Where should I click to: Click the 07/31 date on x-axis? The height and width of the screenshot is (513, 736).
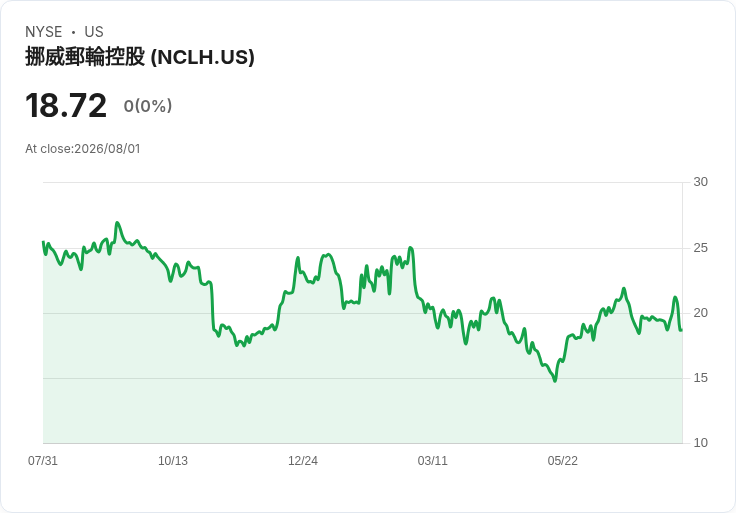click(43, 460)
